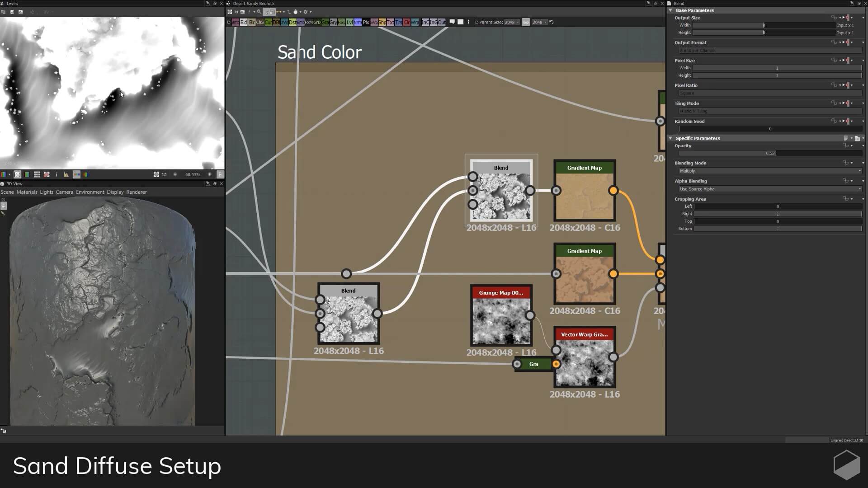Add a Pixel processor from the Plx shortcut
The width and height of the screenshot is (868, 488).
[366, 22]
